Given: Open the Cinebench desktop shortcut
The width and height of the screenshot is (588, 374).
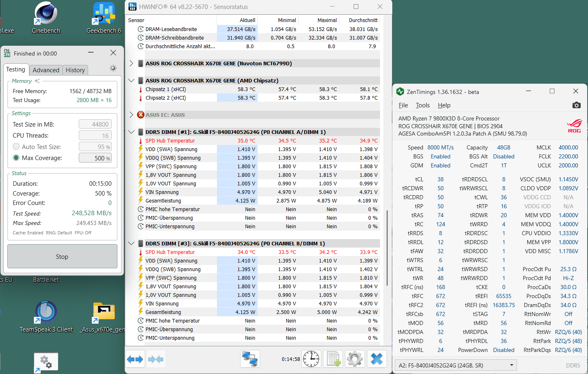Looking at the screenshot, I should pyautogui.click(x=46, y=18).
